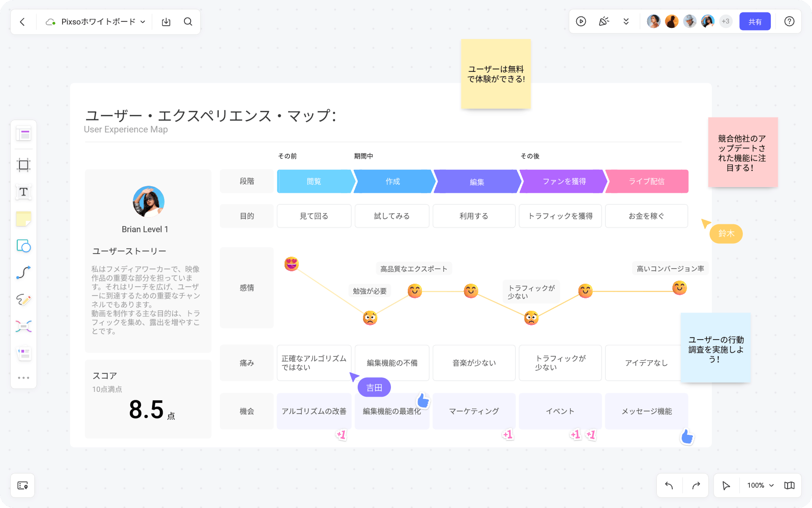Click the yellow ユーザーは無料 sticky note
812x508 pixels.
pyautogui.click(x=496, y=74)
